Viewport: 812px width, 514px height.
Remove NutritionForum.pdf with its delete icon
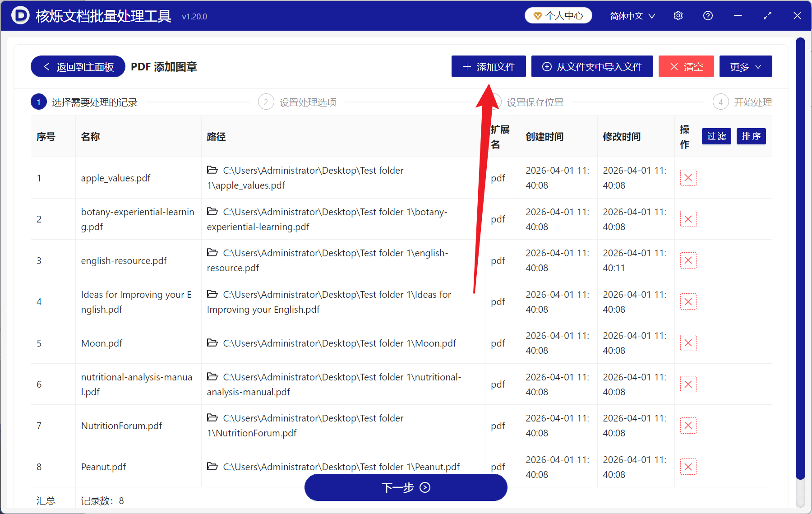click(x=688, y=426)
